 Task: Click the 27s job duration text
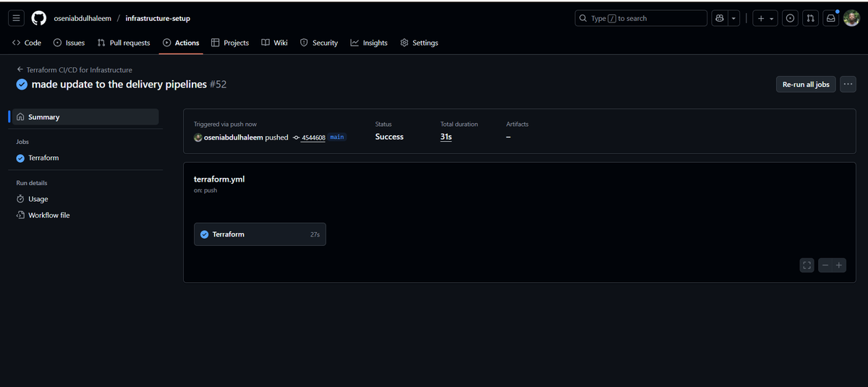315,234
